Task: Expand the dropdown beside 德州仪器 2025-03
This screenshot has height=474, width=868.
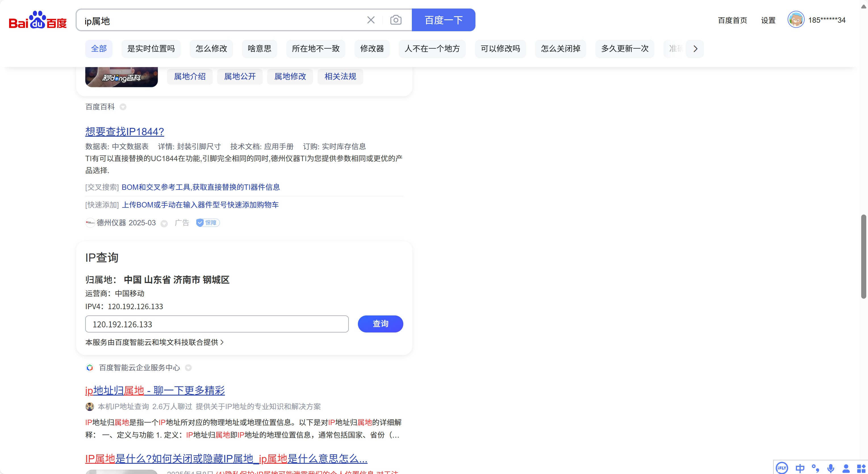Action: (164, 224)
